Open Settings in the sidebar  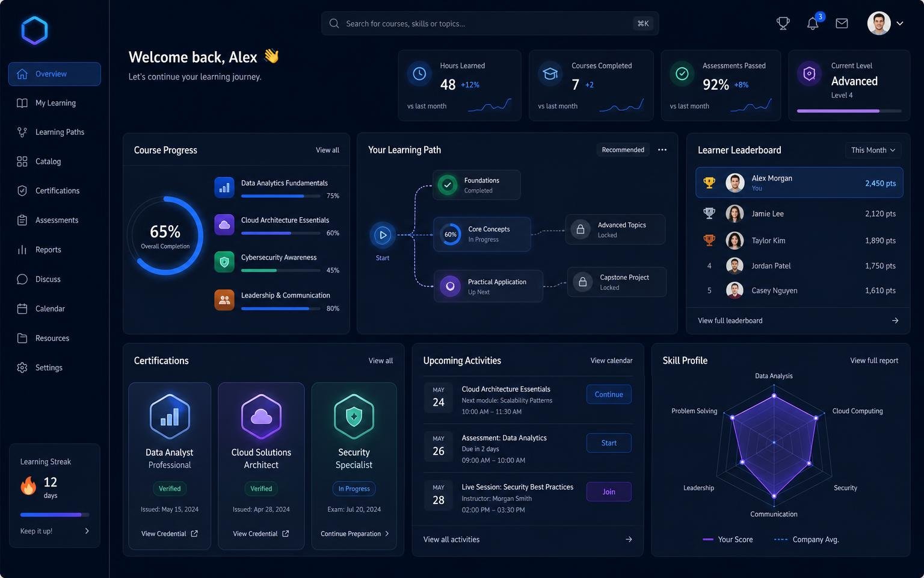click(55, 367)
